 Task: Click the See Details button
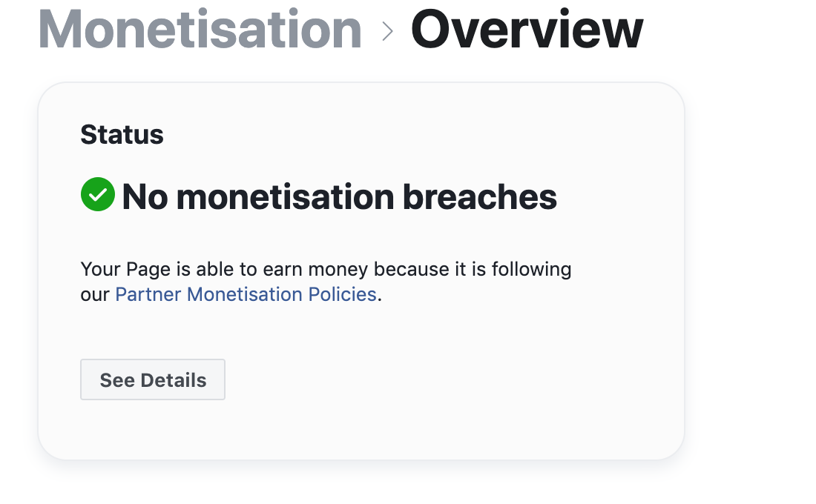pyautogui.click(x=153, y=379)
